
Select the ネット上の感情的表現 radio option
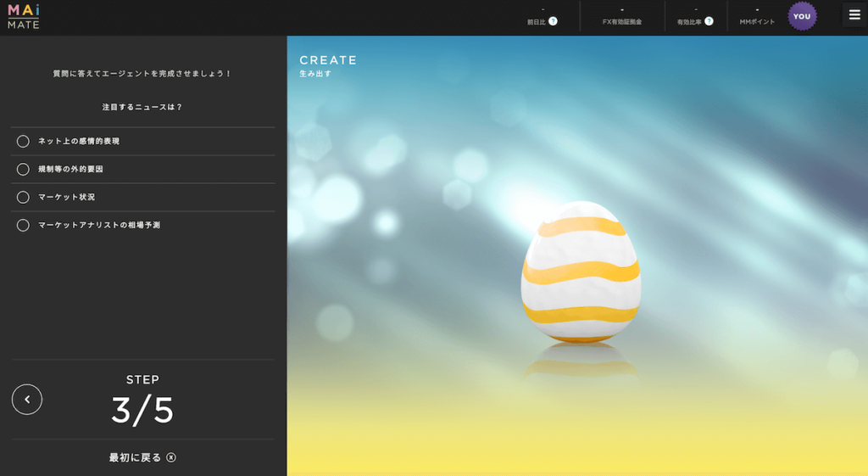(23, 141)
